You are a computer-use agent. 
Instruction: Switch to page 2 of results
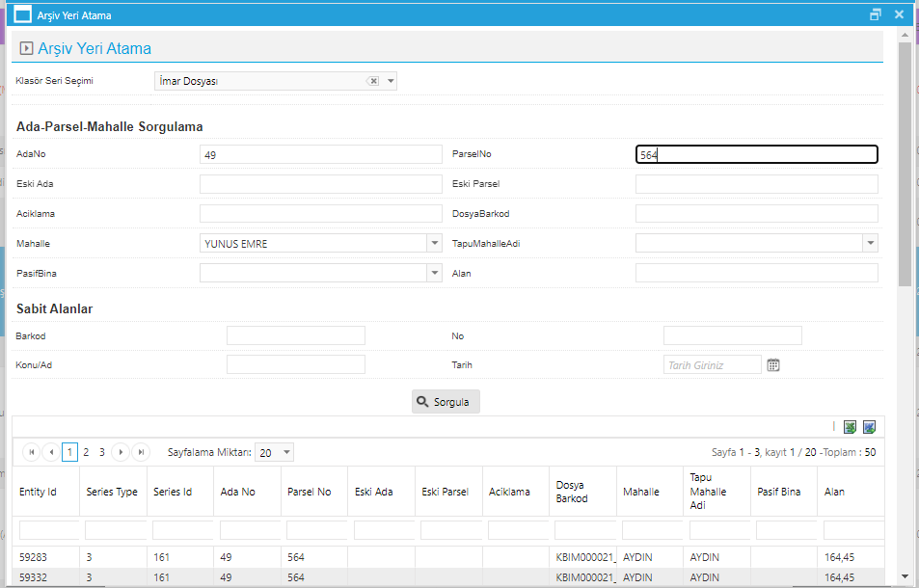[86, 452]
